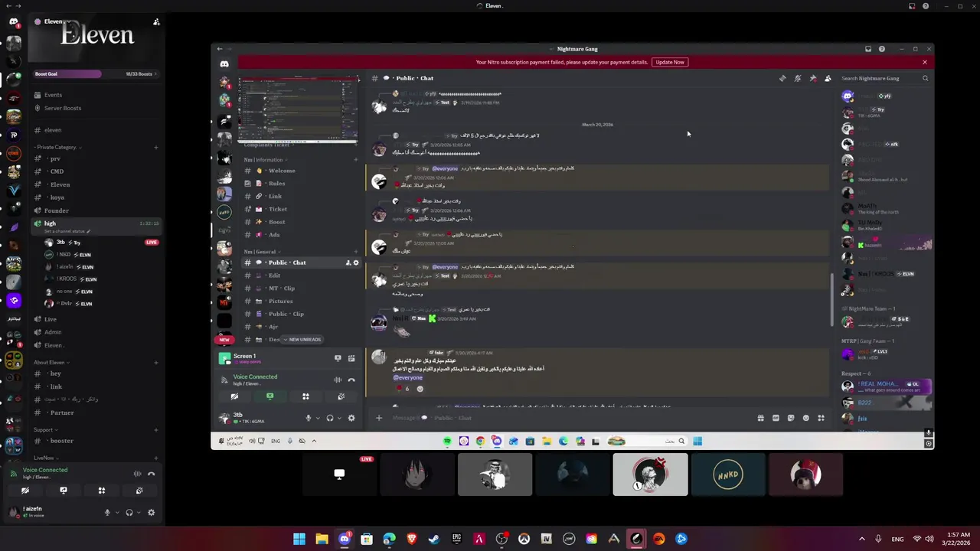Viewport: 980px width, 551px height.
Task: Toggle screen share in voice panel
Action: pos(64,491)
